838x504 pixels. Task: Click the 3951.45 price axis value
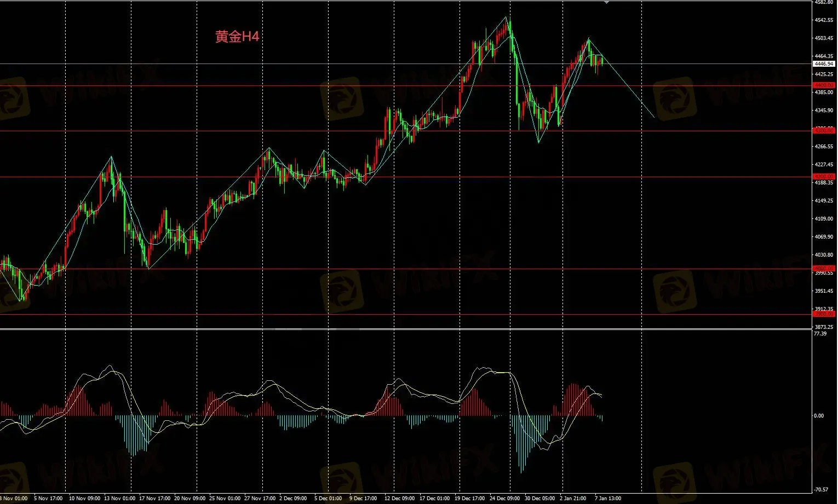pyautogui.click(x=824, y=291)
